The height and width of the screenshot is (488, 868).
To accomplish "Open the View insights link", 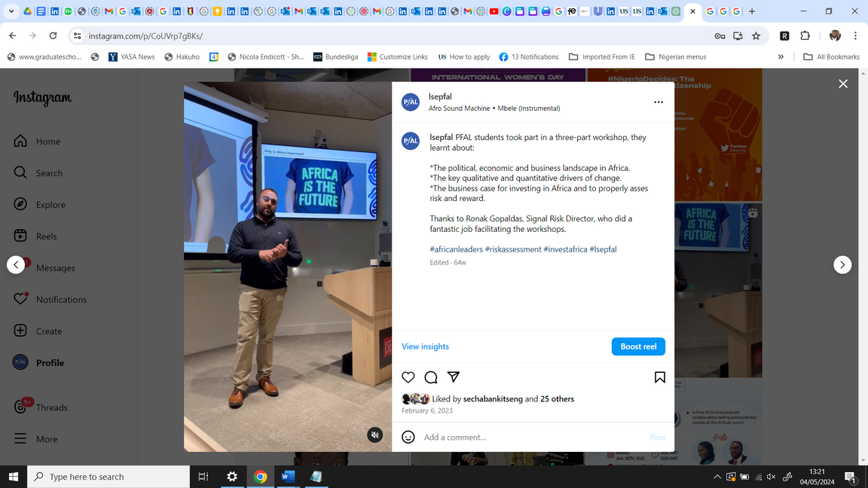I will point(425,346).
